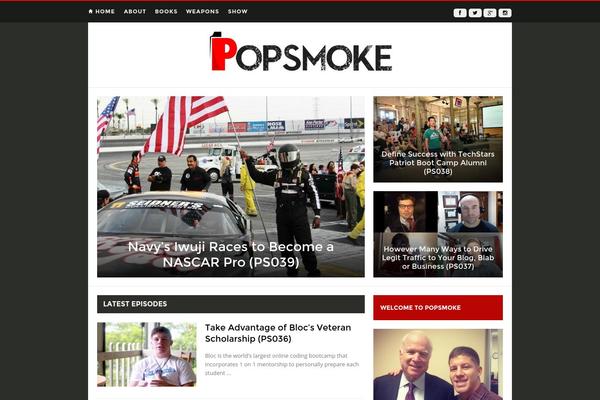This screenshot has width=600, height=400.
Task: Click the Bloc scholarship excerpt text
Action: [x=282, y=364]
